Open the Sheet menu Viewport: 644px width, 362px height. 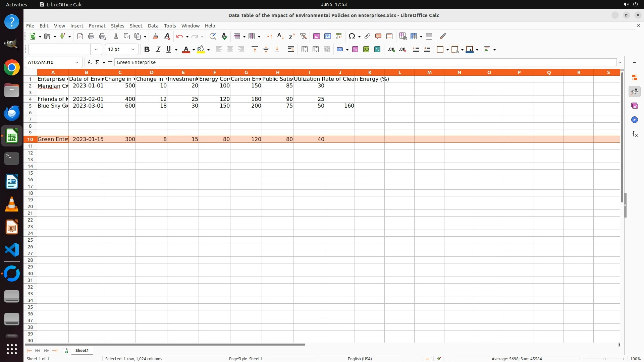coord(136,26)
